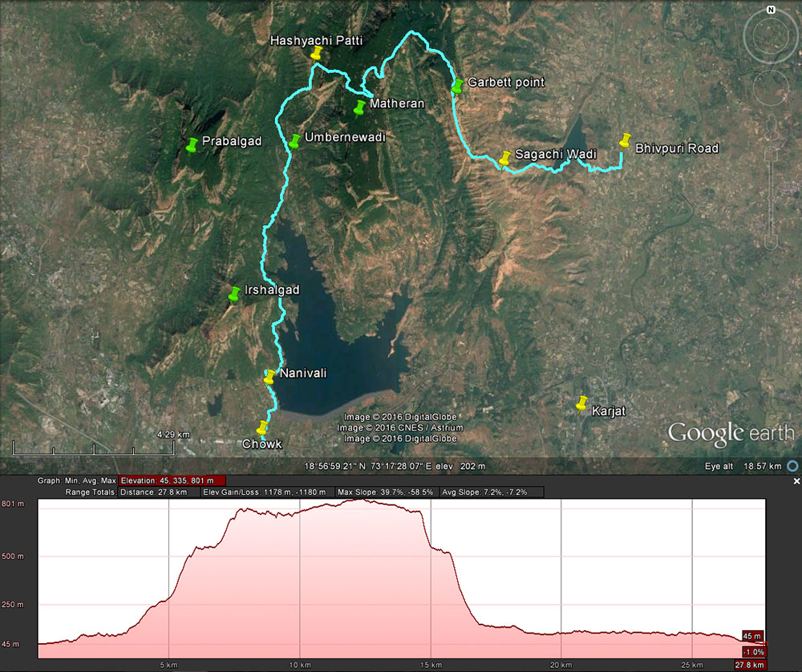Viewport: 802px width, 672px height.
Task: Click the Umbernewadi green placemark
Action: tap(295, 141)
